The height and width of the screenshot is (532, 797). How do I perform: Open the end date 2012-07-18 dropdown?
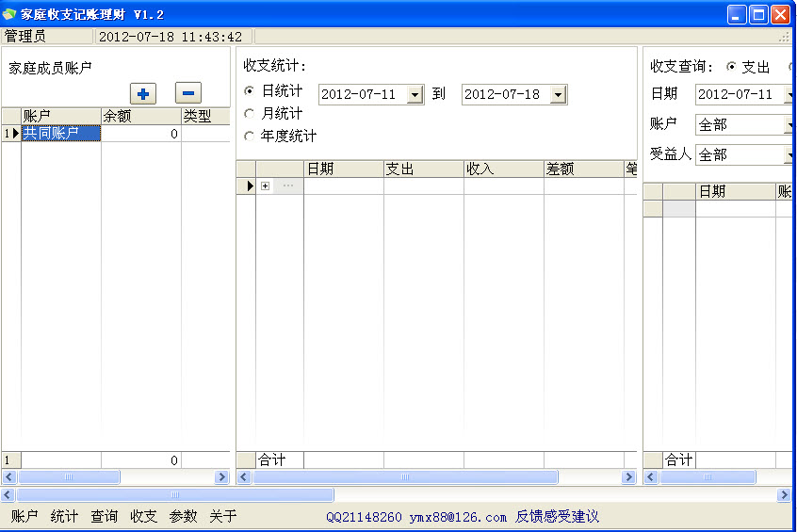tap(558, 94)
